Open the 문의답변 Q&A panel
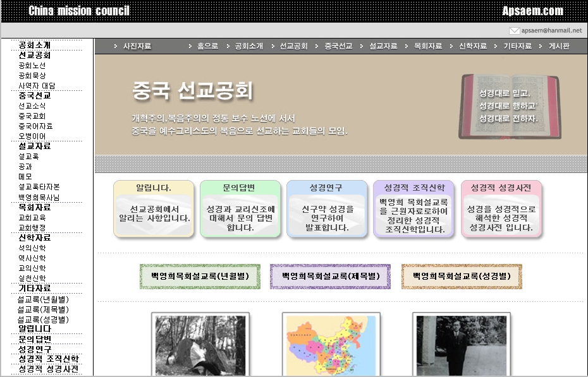The width and height of the screenshot is (588, 377). pos(240,209)
